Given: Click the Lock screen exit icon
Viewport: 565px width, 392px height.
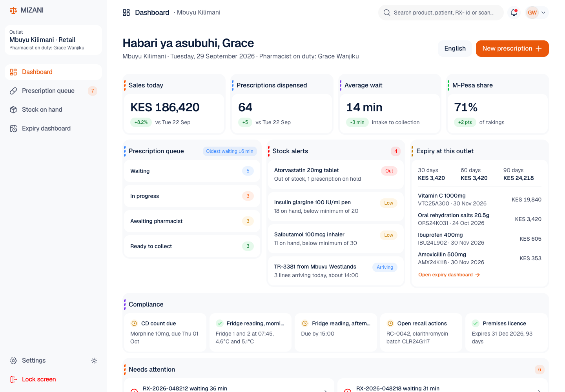Looking at the screenshot, I should pos(13,379).
